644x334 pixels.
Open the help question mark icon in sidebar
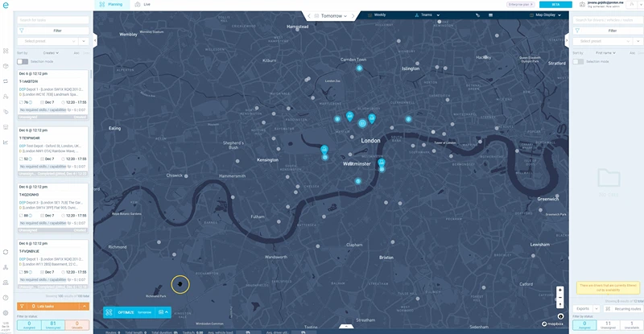(x=6, y=297)
